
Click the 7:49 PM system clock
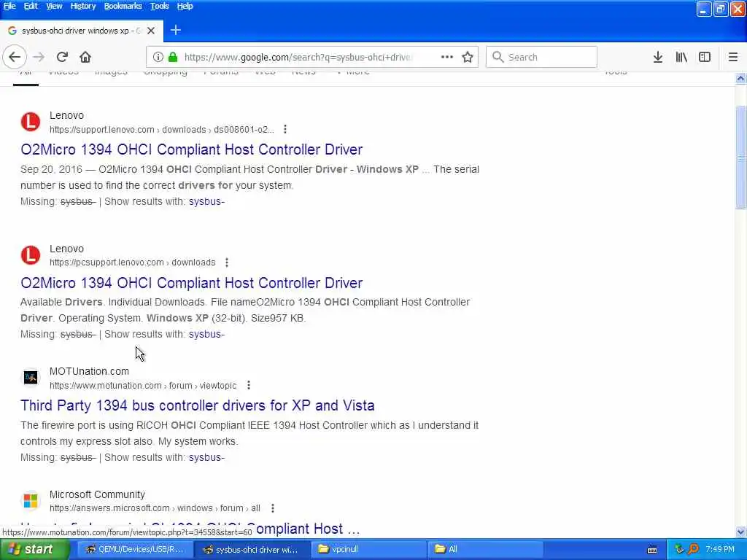(x=720, y=550)
